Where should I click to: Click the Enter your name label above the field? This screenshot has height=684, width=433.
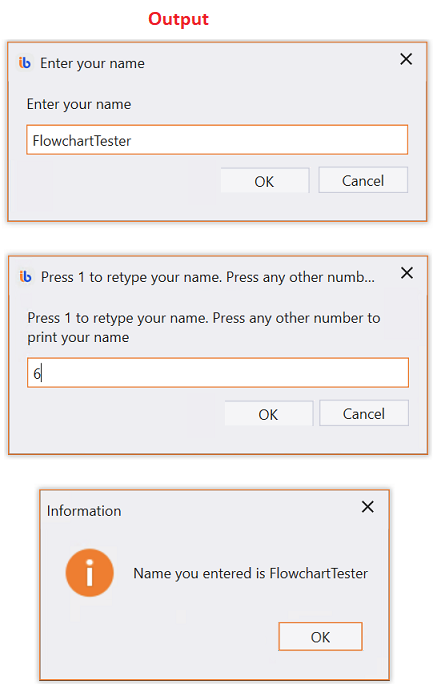(x=79, y=104)
